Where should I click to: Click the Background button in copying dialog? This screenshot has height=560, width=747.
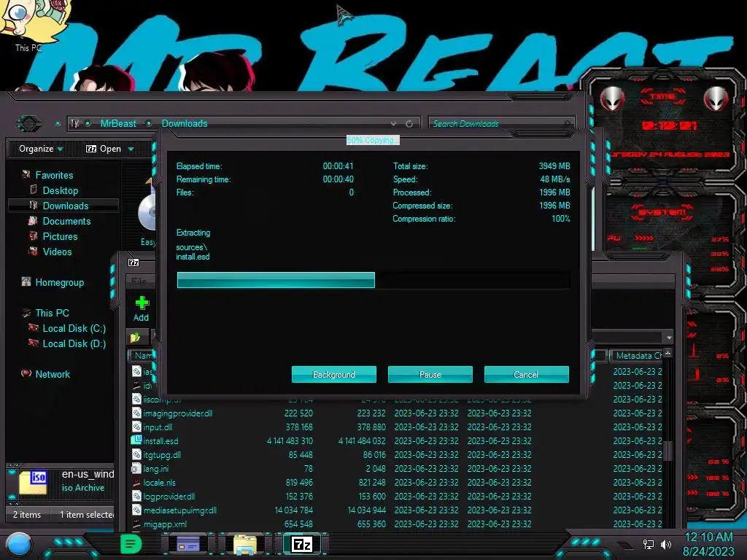(334, 374)
